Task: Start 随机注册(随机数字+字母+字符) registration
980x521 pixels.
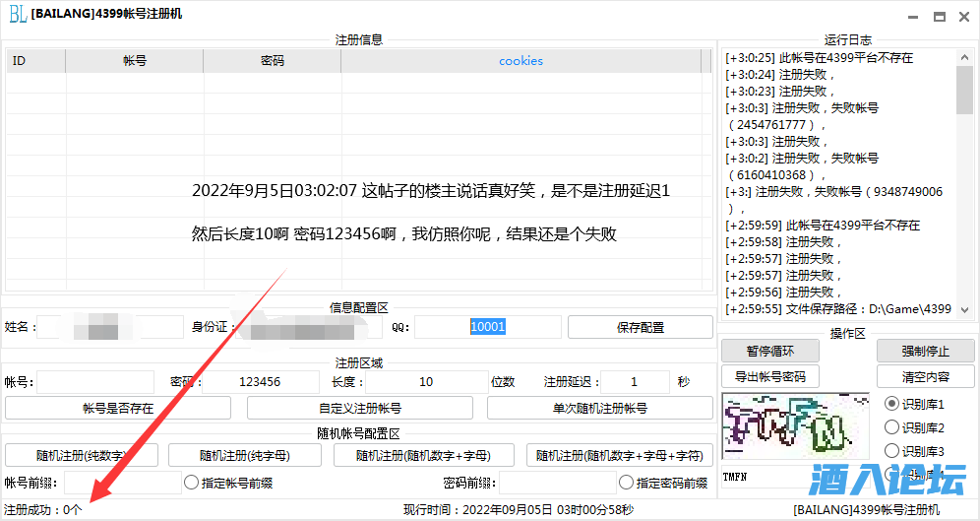Action: coord(619,455)
